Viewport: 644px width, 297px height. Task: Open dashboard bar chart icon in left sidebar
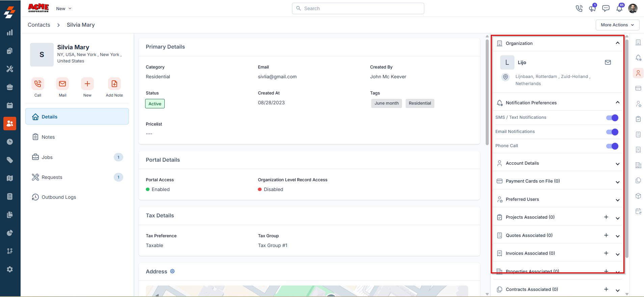tap(10, 32)
